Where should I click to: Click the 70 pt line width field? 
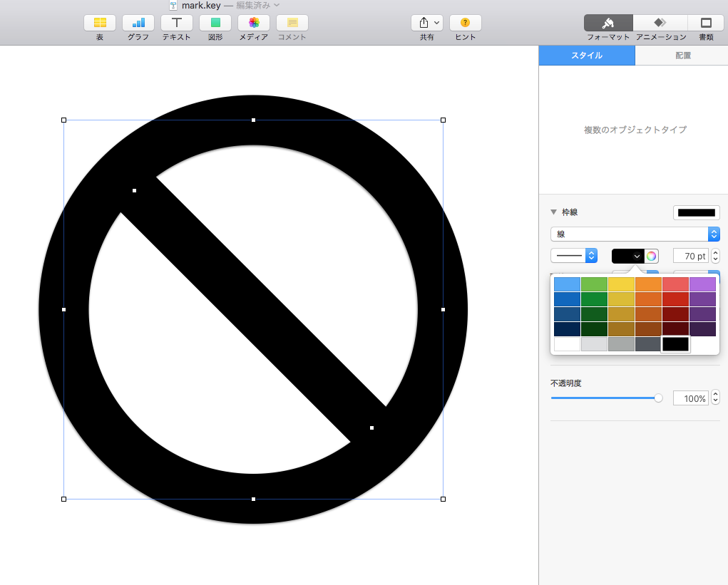tap(691, 256)
